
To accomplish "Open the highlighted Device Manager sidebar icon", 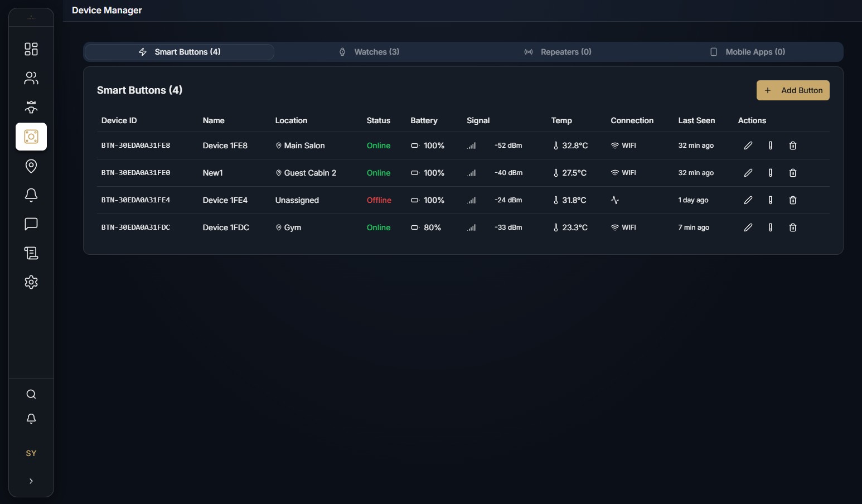I will pos(31,137).
